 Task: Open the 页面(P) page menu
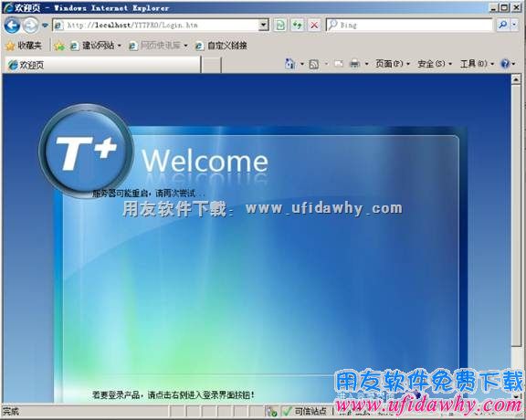[392, 63]
